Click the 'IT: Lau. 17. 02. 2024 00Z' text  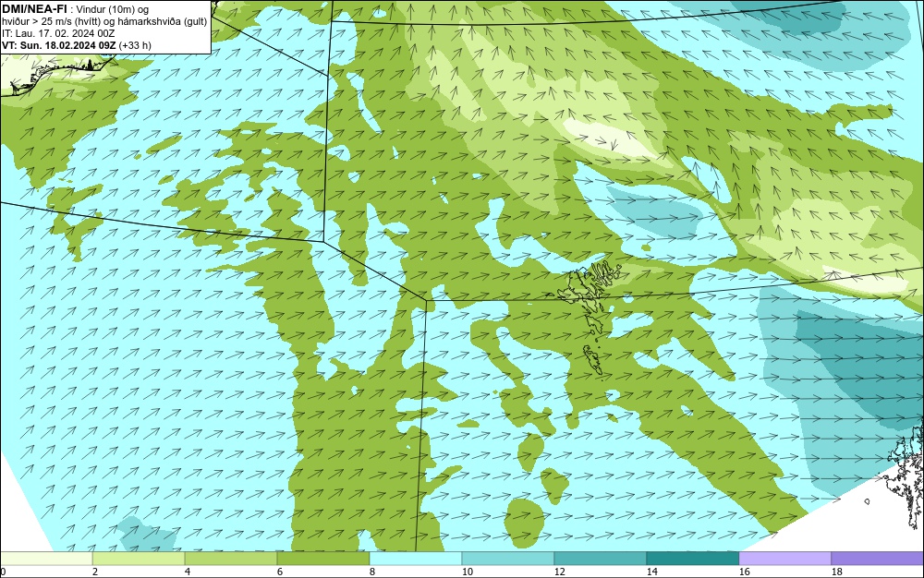[58, 33]
